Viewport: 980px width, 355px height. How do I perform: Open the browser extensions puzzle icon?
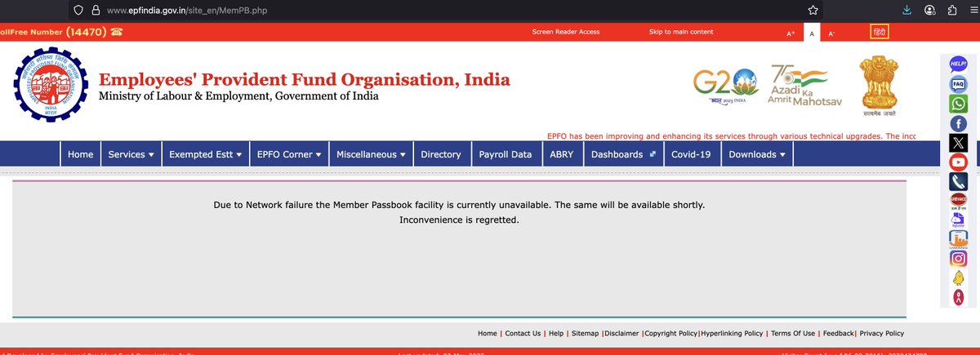952,11
